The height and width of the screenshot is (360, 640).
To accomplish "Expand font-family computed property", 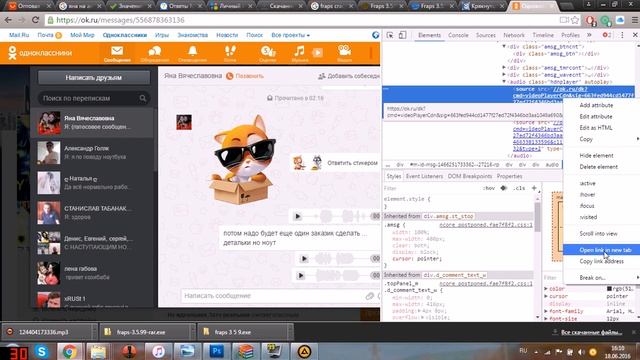I will click(x=546, y=311).
